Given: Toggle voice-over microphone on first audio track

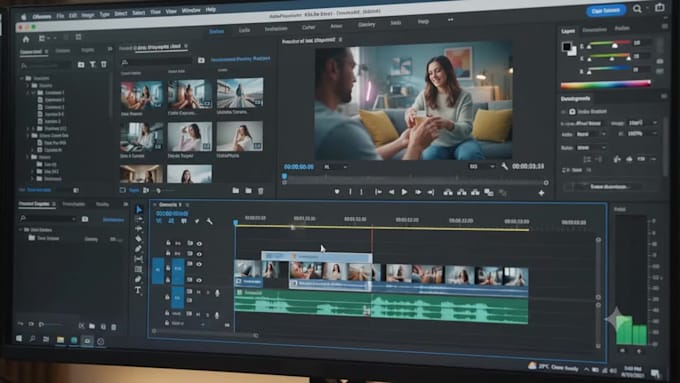Looking at the screenshot, I should pos(217,294).
